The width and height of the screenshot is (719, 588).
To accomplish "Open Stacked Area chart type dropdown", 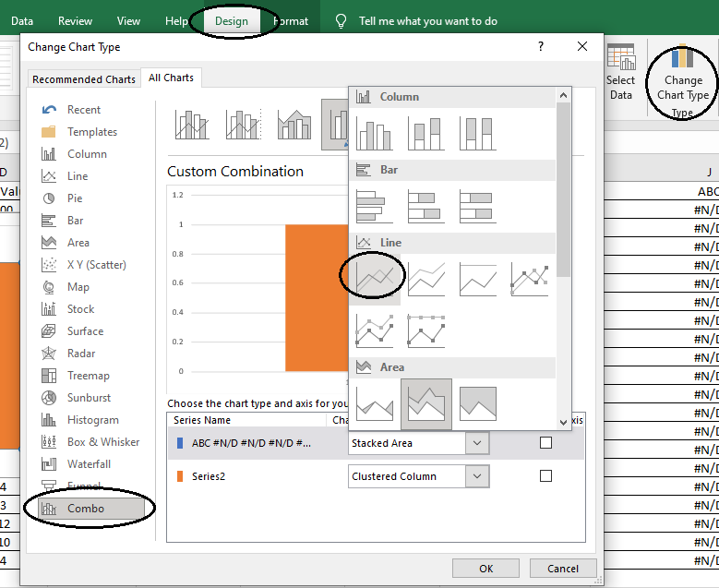I will click(x=477, y=443).
